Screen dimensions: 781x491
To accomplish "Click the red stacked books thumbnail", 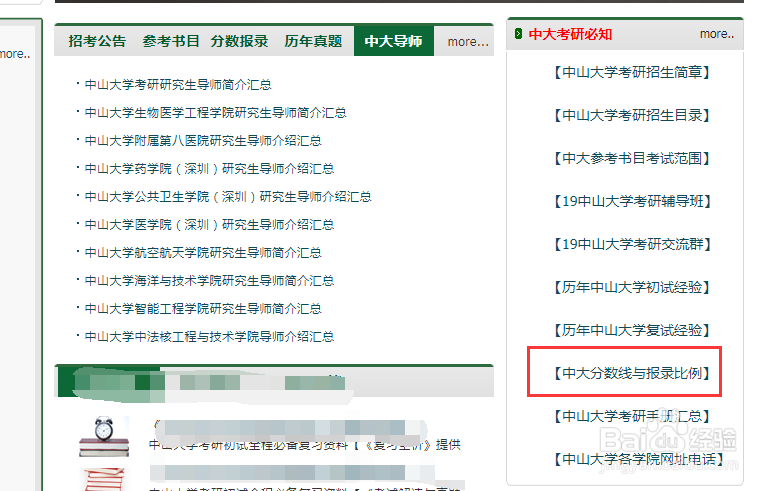I will (x=104, y=480).
